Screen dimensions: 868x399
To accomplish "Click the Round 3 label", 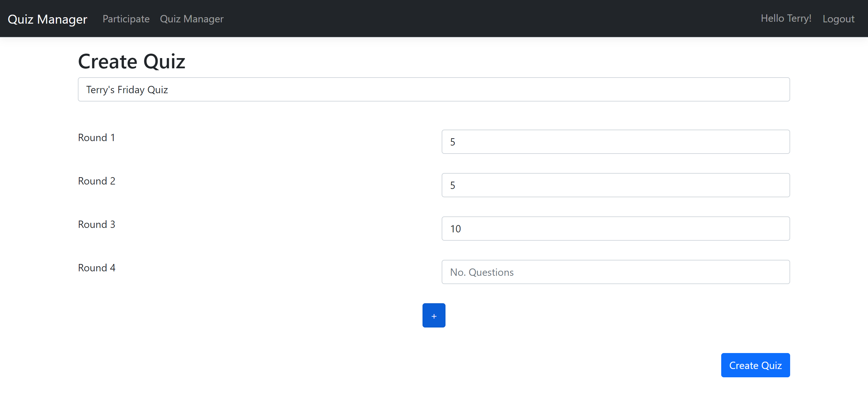I will (x=96, y=224).
